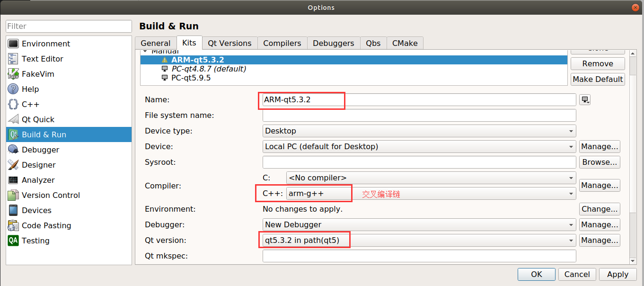
Task: Click the OK button
Action: click(x=537, y=274)
